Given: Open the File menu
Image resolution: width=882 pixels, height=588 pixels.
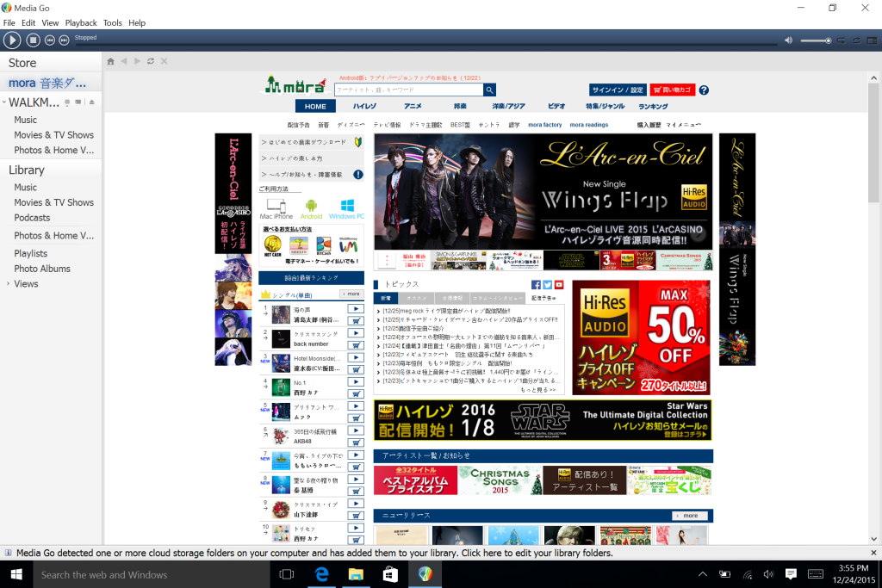Looking at the screenshot, I should [x=9, y=23].
